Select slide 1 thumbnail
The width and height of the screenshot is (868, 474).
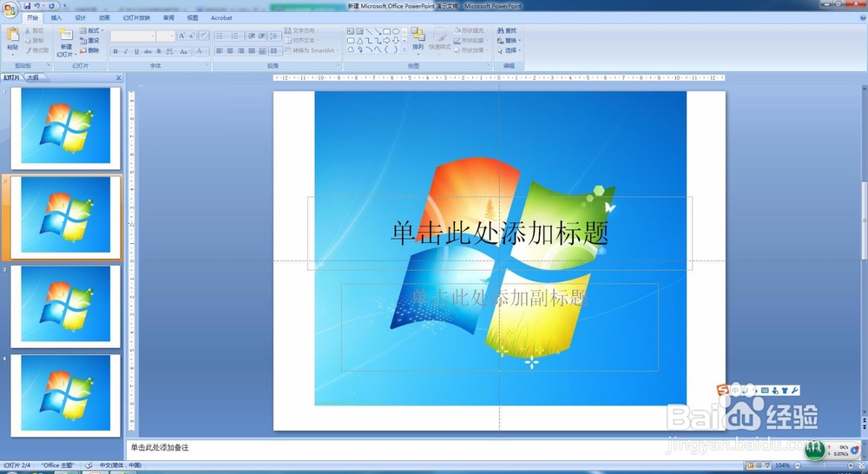click(65, 128)
